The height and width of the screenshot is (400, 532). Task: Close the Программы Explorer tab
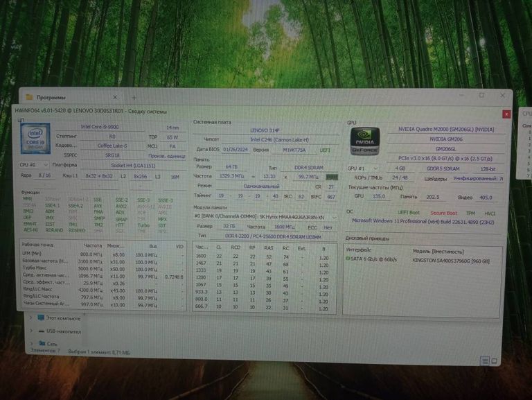pyautogui.click(x=115, y=97)
